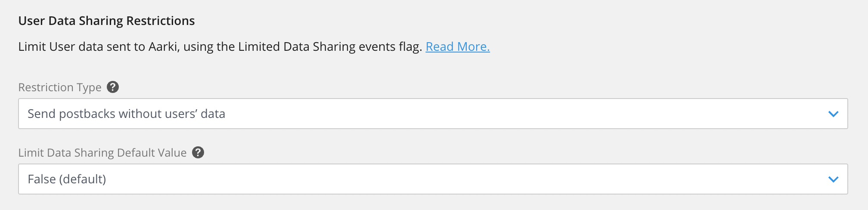Click the blue arrow beside False (default)
The image size is (868, 210).
[x=834, y=179]
